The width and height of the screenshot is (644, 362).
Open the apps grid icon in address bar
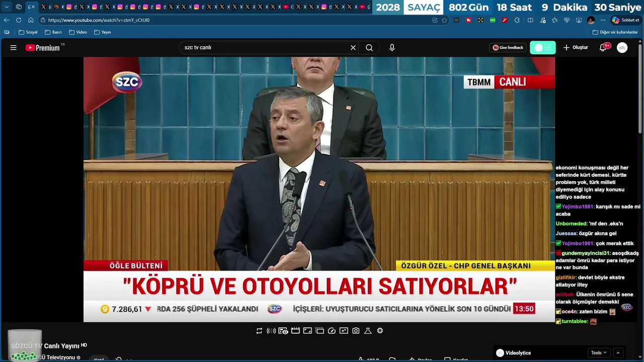pyautogui.click(x=435, y=20)
